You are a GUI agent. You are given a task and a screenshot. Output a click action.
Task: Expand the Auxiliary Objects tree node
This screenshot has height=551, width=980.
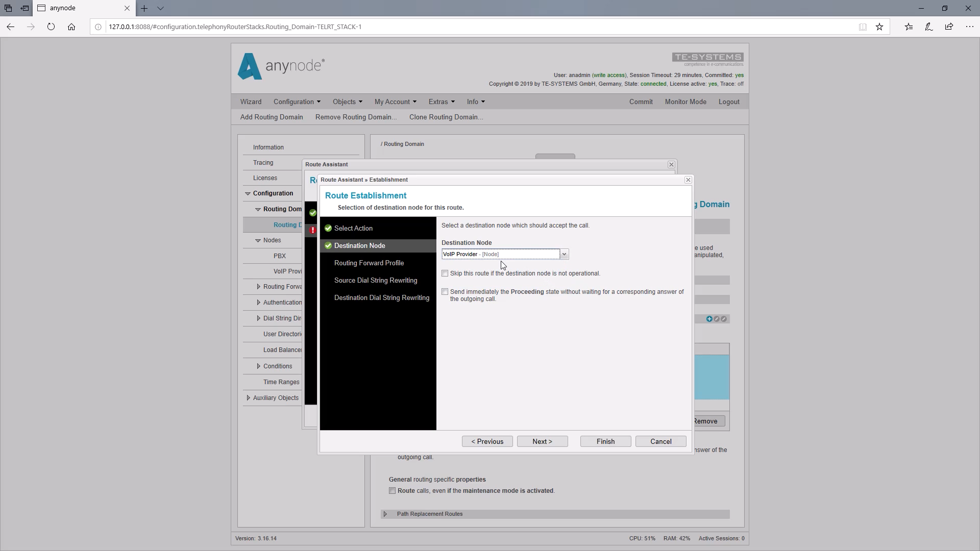[x=248, y=398]
